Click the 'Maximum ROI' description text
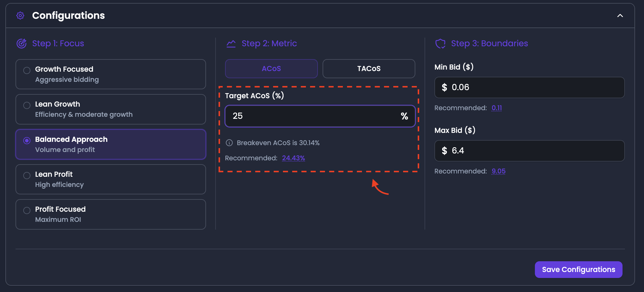This screenshot has width=644, height=292. pyautogui.click(x=58, y=220)
